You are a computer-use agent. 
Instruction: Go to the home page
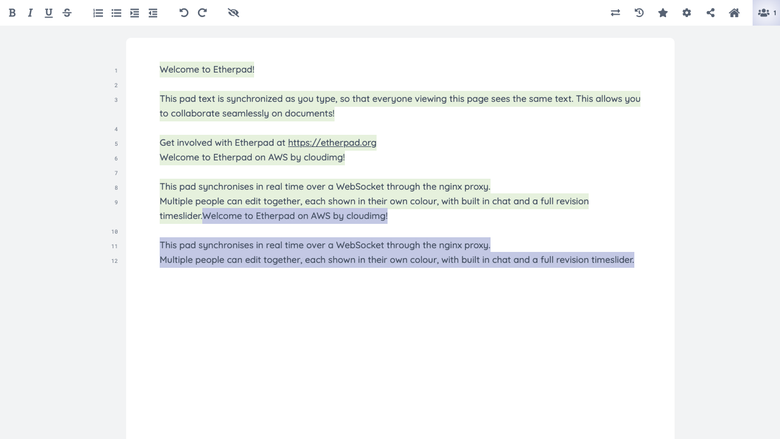point(734,13)
